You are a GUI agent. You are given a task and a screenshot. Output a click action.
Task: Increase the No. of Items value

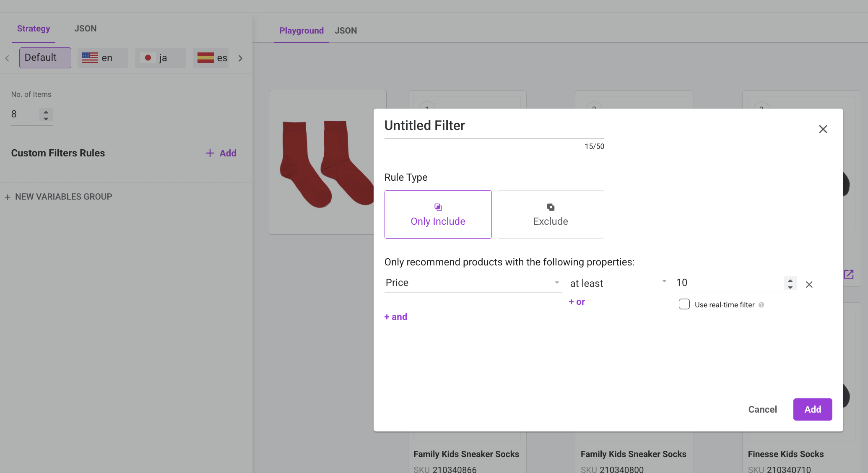point(46,111)
